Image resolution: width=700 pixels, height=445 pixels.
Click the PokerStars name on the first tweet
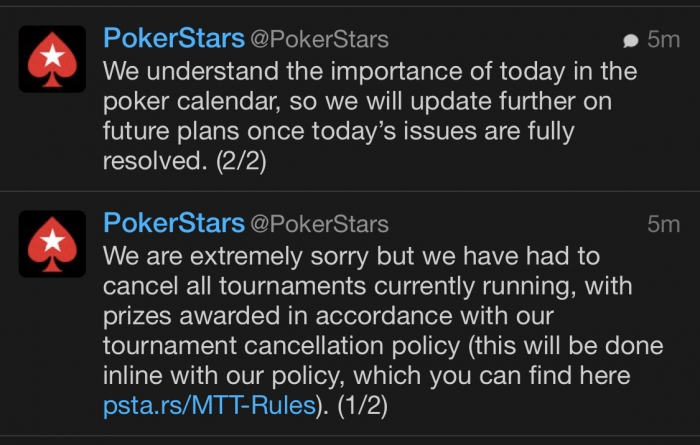[174, 38]
